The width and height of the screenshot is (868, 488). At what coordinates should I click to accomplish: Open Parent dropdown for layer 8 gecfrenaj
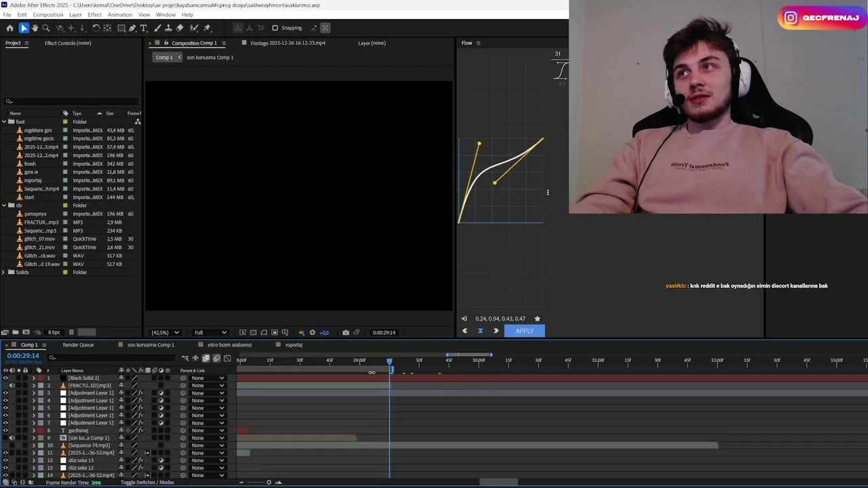[x=208, y=430]
